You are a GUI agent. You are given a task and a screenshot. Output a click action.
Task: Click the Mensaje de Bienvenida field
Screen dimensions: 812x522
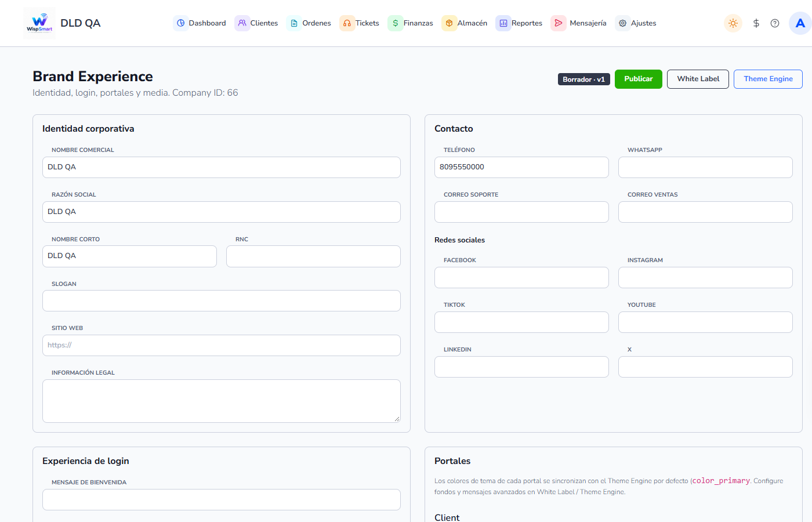point(222,499)
